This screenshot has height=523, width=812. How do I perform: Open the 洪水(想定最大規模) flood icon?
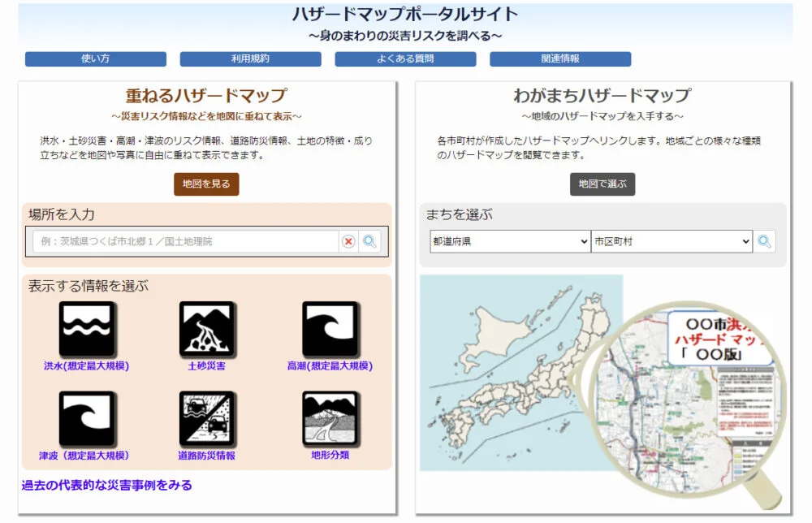[x=87, y=329]
